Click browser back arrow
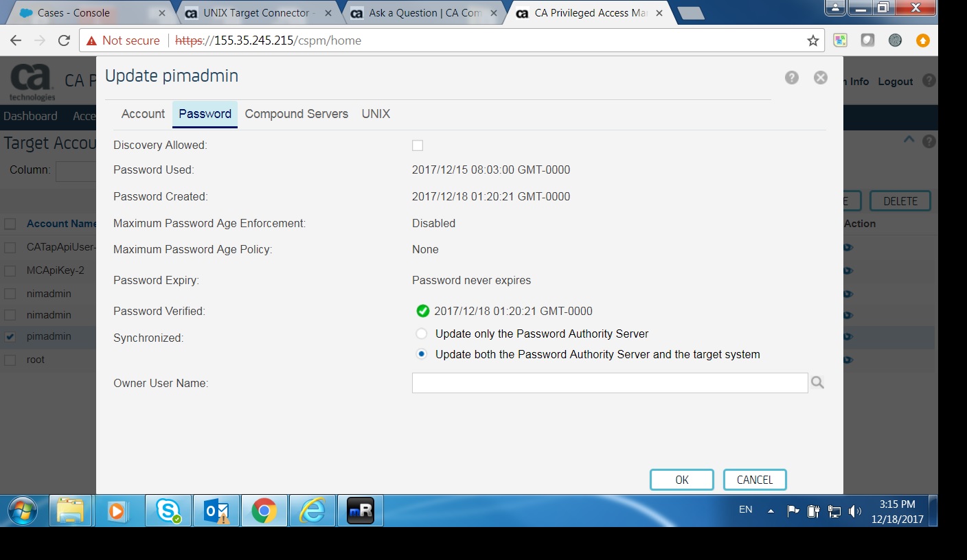 16,40
